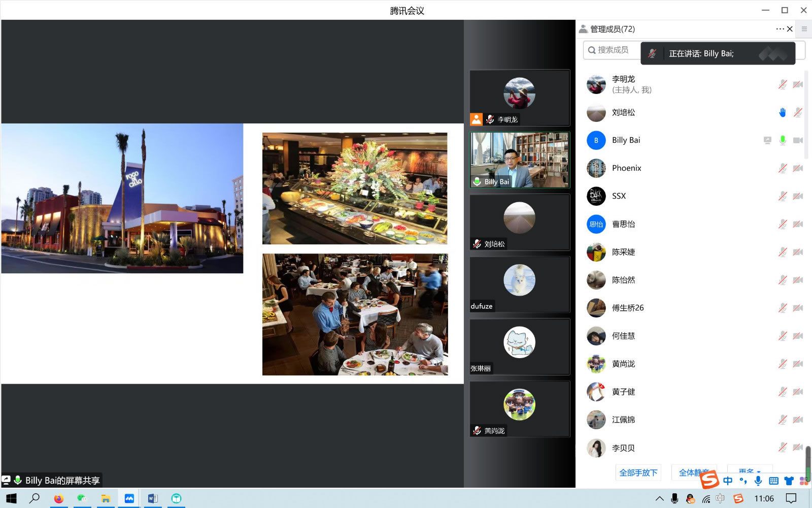Click the 11:06 taskbar clock
Screen dimensions: 812x508
coord(764,498)
